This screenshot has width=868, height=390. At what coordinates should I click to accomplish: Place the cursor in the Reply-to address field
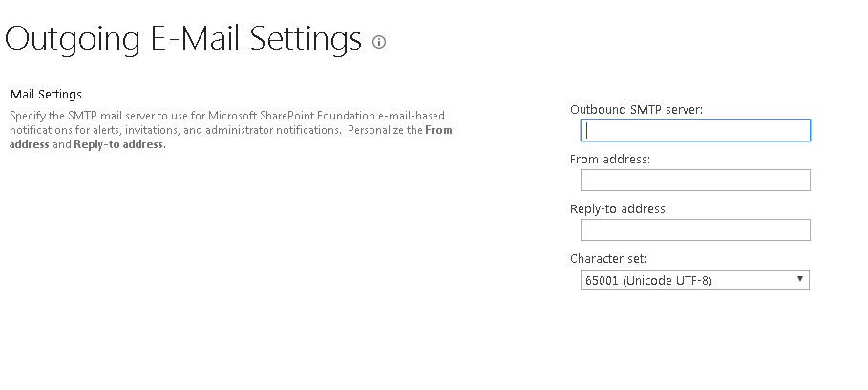pos(695,230)
